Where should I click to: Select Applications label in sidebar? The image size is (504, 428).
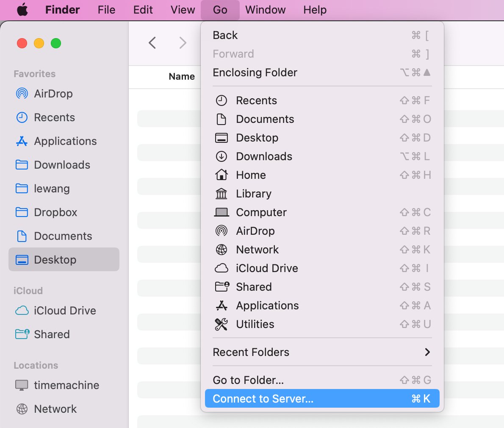[65, 141]
